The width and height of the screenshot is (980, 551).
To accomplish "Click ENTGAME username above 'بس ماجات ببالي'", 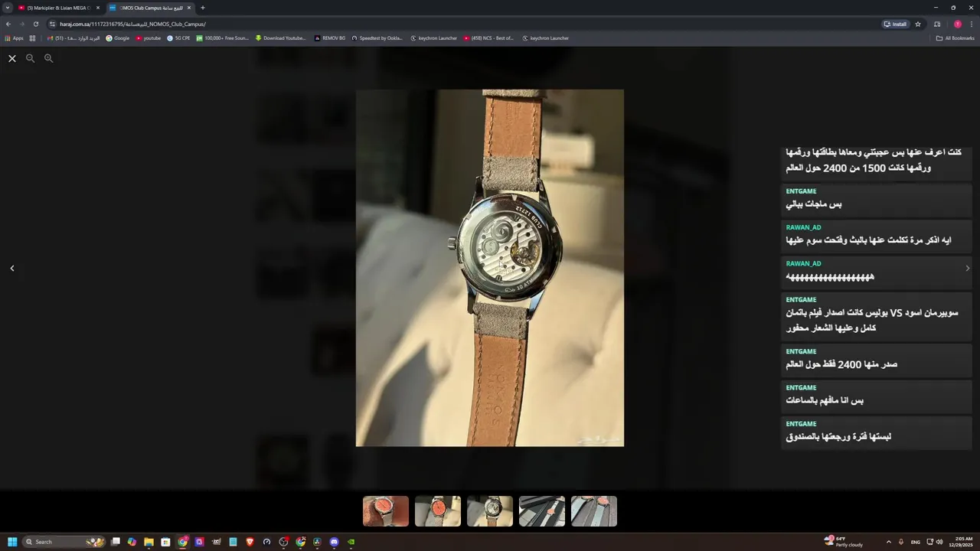I will (x=801, y=191).
